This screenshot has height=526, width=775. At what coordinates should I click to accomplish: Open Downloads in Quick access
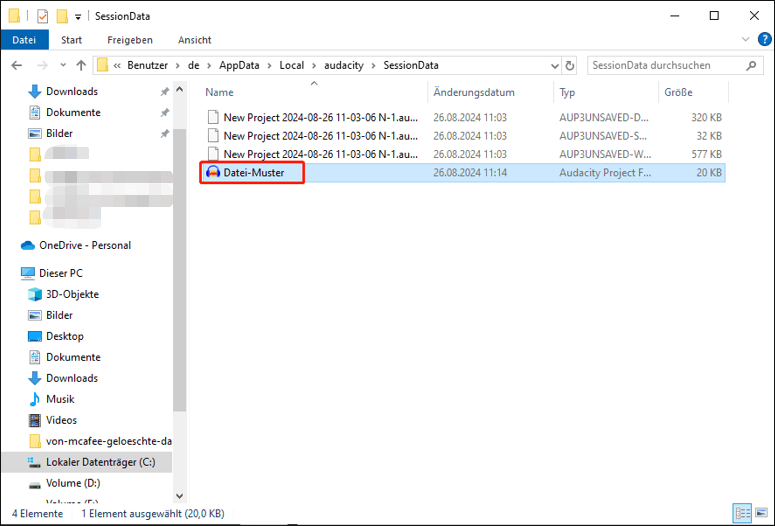[72, 91]
